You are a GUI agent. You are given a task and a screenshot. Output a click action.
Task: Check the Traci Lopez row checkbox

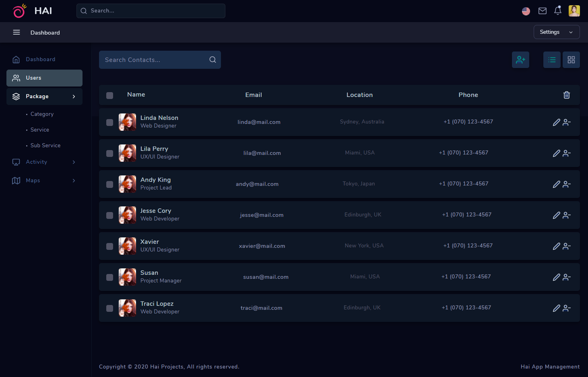[109, 308]
